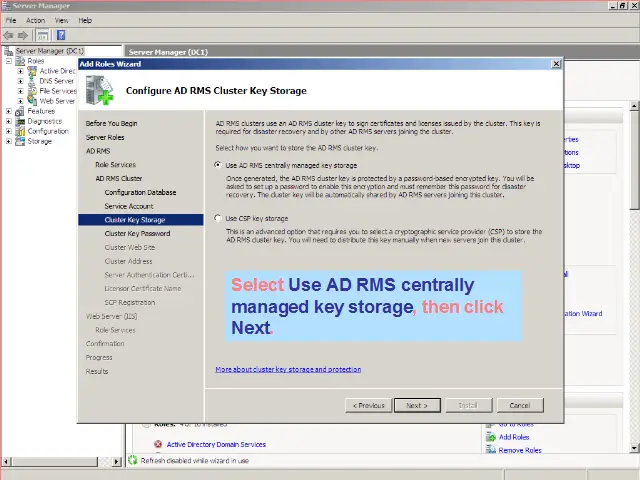The height and width of the screenshot is (480, 640).
Task: Click the red error icon beside Active Directory Domain Services
Action: (158, 444)
